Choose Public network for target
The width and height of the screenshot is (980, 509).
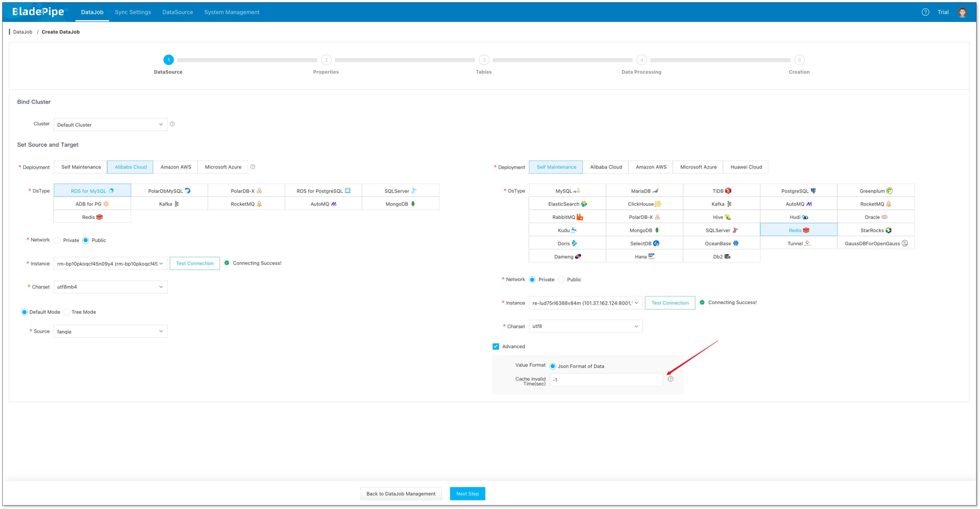click(x=561, y=280)
